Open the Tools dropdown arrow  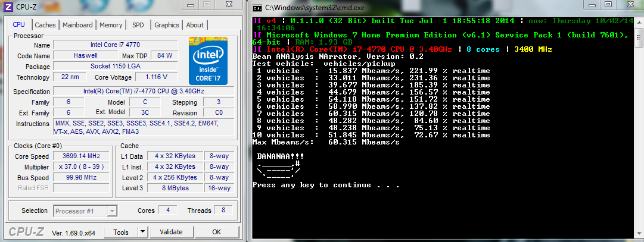[x=142, y=232]
